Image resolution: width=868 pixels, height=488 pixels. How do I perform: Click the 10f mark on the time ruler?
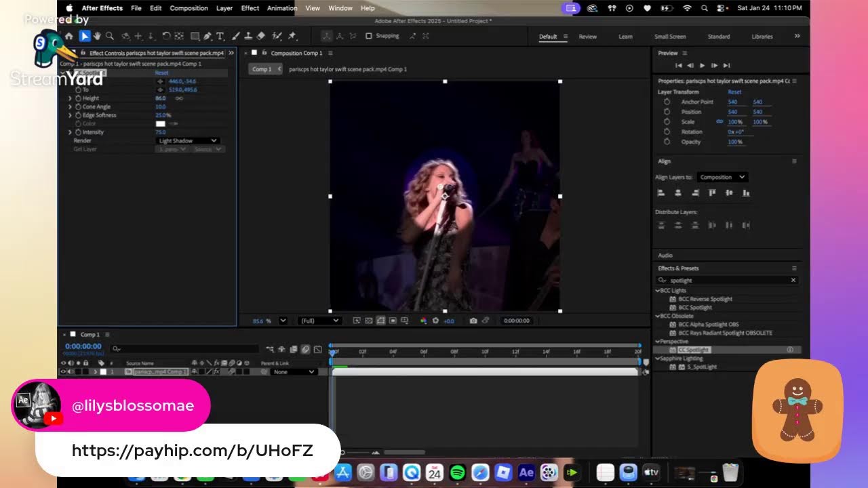tap(485, 352)
